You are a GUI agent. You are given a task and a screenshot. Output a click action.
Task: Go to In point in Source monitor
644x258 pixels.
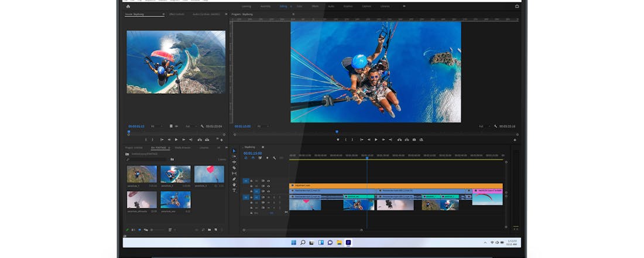(x=162, y=140)
